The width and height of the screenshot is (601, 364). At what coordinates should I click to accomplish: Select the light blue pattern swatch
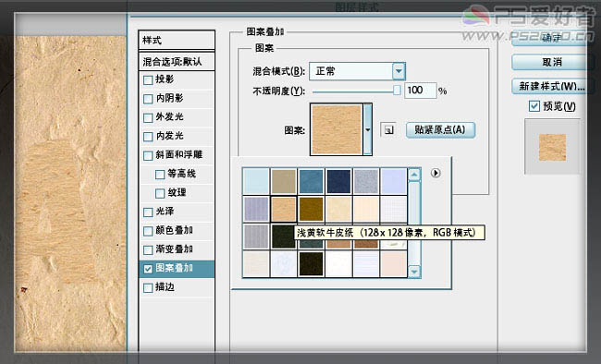255,181
